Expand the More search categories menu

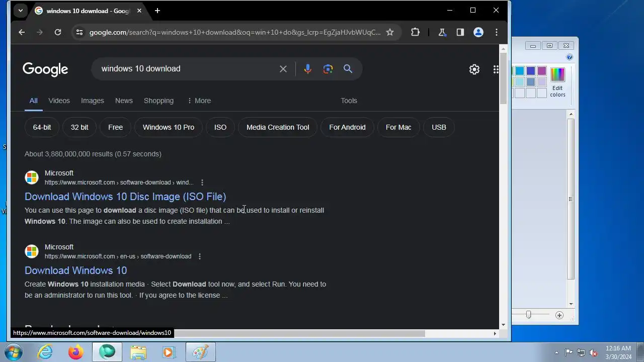coord(199,101)
